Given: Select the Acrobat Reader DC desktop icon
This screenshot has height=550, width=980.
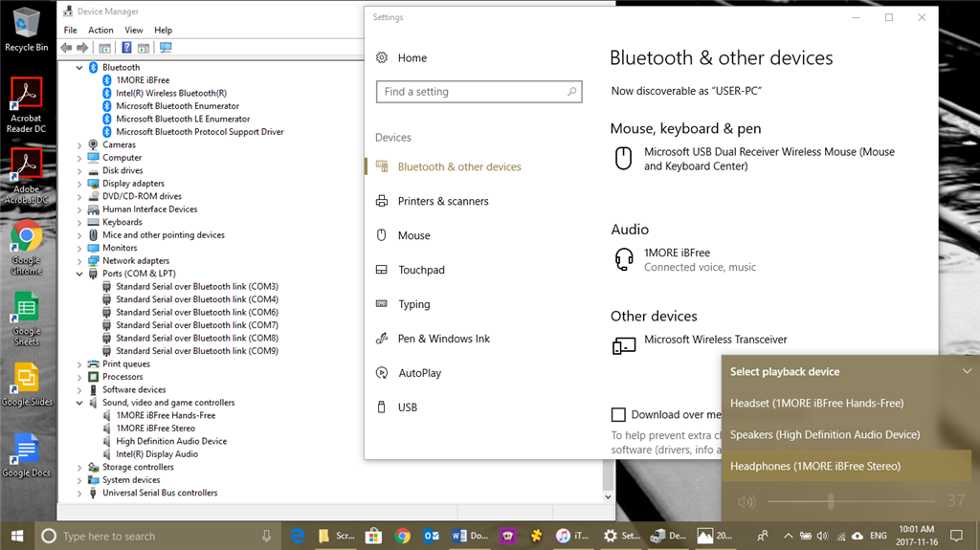Looking at the screenshot, I should pyautogui.click(x=26, y=104).
